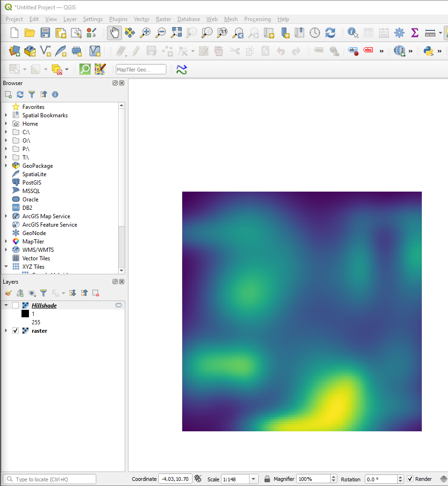Click the statistical summary sigma icon

(414, 33)
